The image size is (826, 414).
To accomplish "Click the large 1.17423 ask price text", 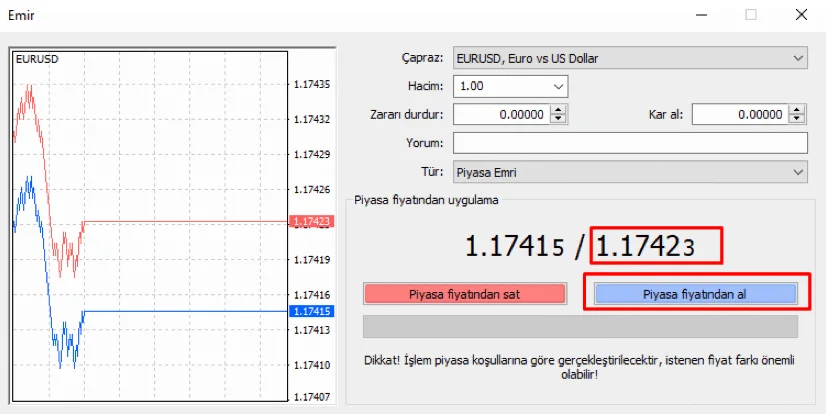I will click(x=653, y=246).
